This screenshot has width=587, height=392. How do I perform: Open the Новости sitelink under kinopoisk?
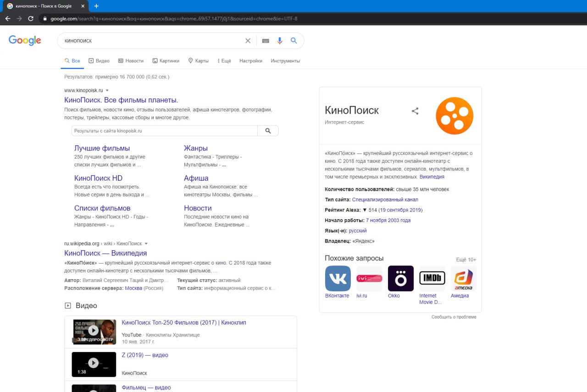(x=198, y=208)
